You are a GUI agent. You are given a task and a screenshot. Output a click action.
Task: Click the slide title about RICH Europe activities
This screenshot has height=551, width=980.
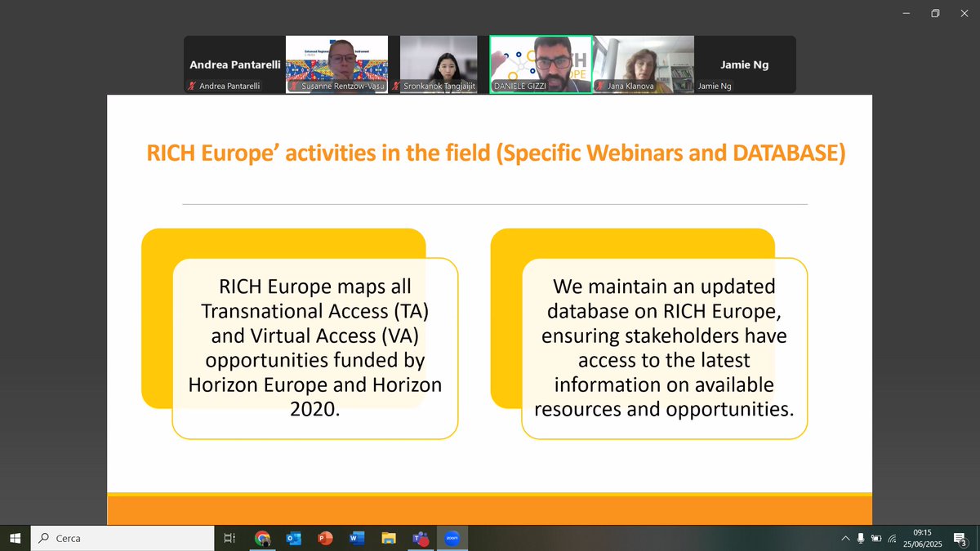[x=496, y=153]
